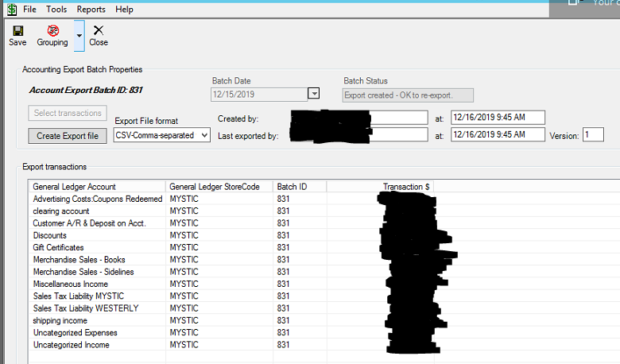The width and height of the screenshot is (620, 364).
Task: Click the Save toolbar icon
Action: [17, 36]
